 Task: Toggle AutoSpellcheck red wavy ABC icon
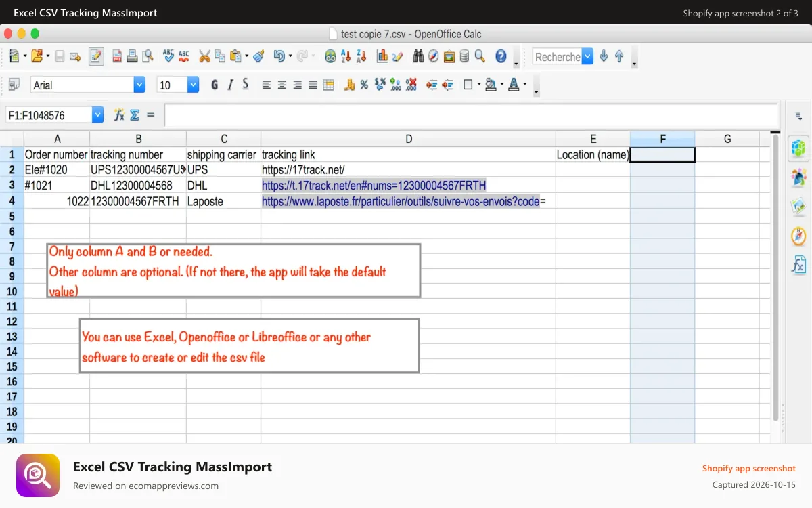coord(183,56)
